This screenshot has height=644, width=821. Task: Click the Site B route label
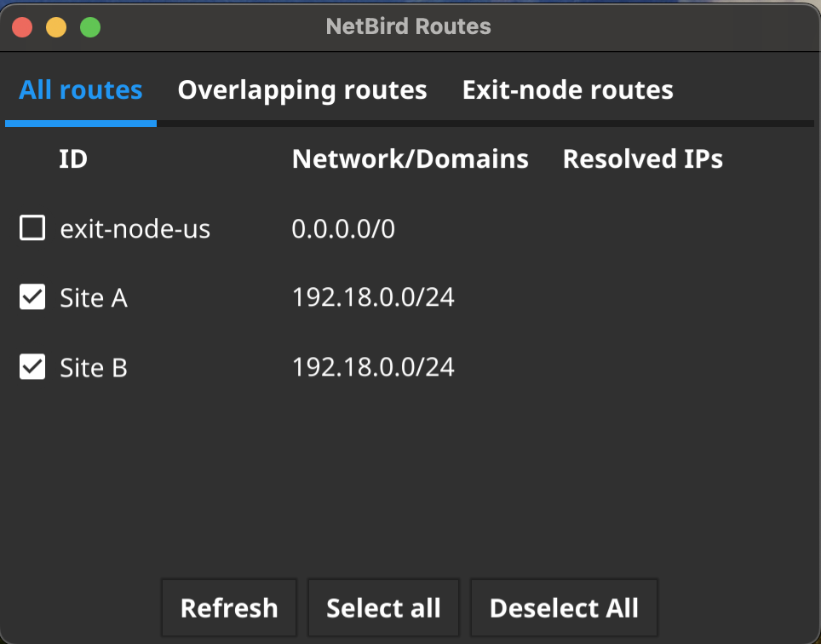click(94, 368)
